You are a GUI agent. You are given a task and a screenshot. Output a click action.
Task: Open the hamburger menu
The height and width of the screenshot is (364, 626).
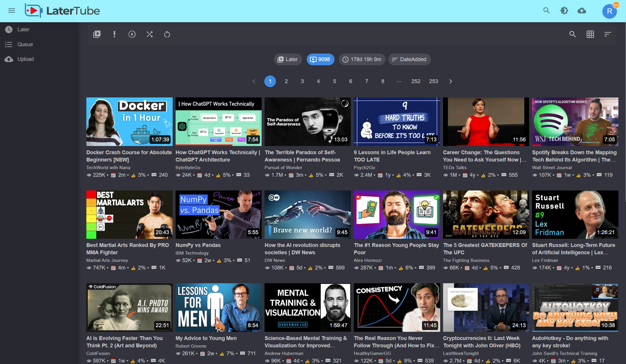click(x=12, y=11)
